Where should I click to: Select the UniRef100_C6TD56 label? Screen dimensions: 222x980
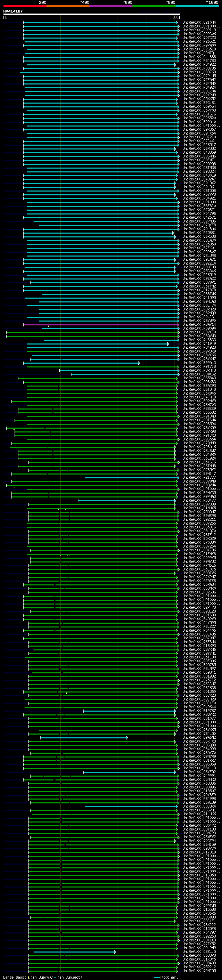click(199, 191)
